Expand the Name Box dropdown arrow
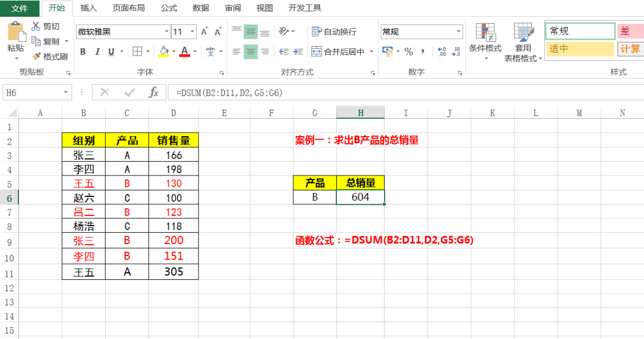 point(66,93)
